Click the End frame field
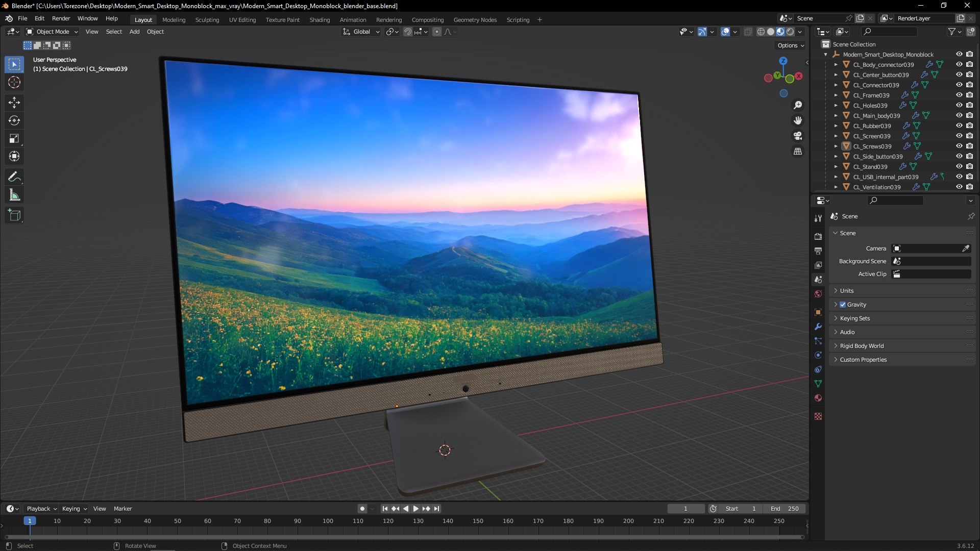The width and height of the screenshot is (980, 551). point(785,509)
